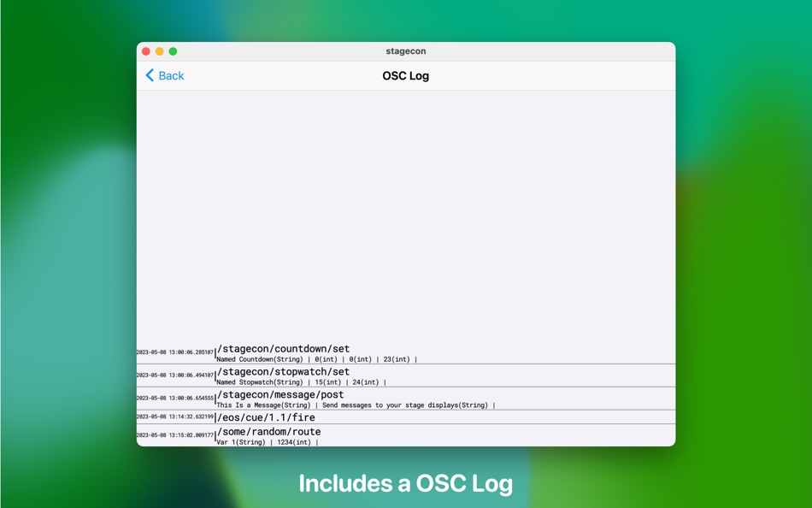This screenshot has height=508, width=812.
Task: Click timestamp 13:00:06.494107
Action: [175, 375]
